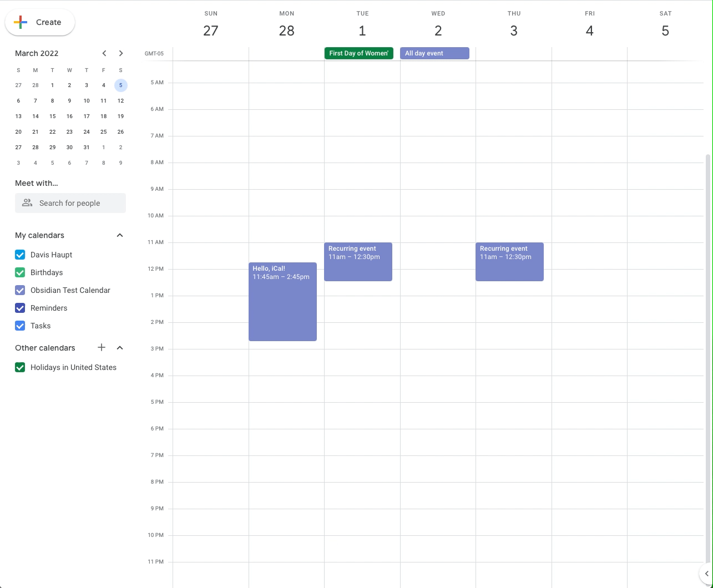
Task: Select March 26 in mini calendar
Action: click(x=120, y=132)
